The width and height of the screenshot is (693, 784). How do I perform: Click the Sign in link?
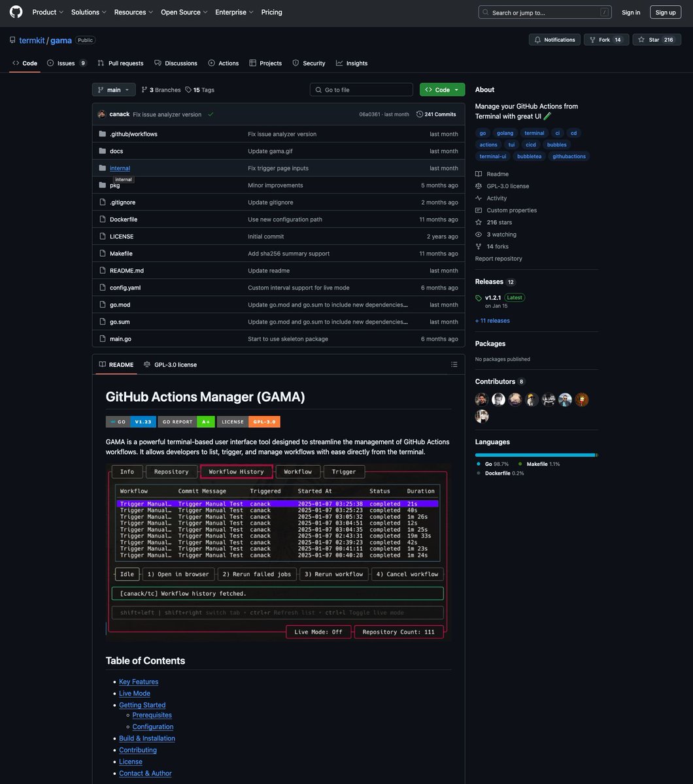click(x=631, y=12)
